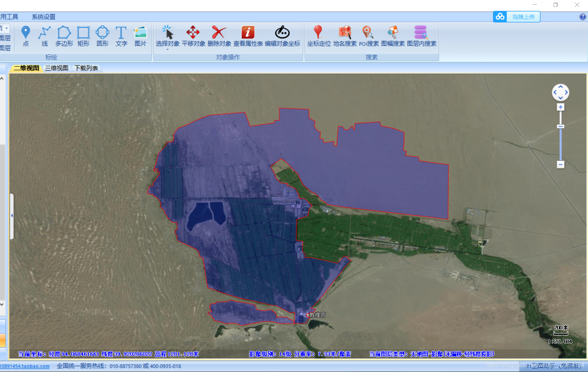Open POI search (POI搜索)

coord(369,36)
